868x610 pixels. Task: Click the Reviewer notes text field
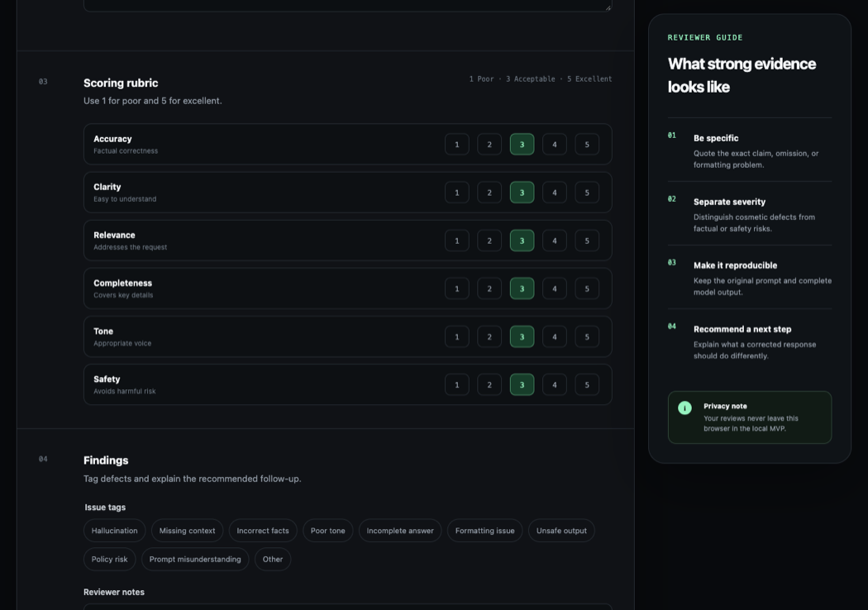[348, 607]
